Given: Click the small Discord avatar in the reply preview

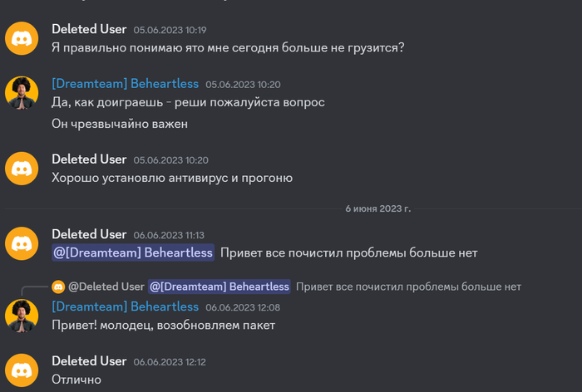Looking at the screenshot, I should click(x=58, y=287).
